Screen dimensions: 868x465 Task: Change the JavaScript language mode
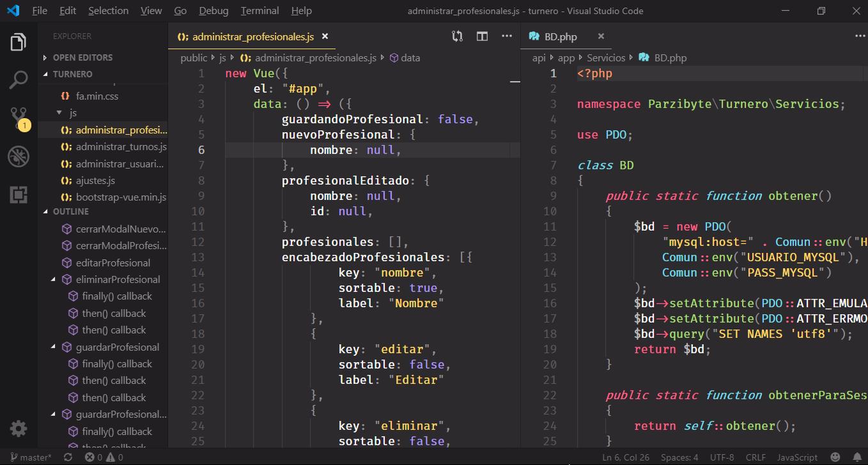coord(796,457)
